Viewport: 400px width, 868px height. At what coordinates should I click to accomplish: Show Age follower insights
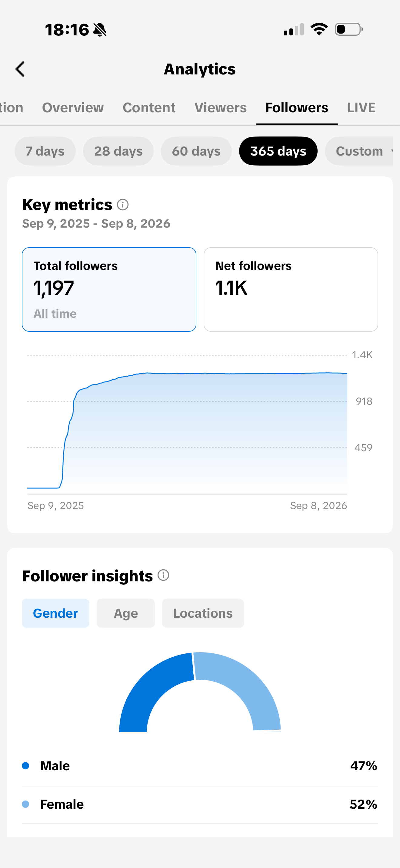[126, 613]
